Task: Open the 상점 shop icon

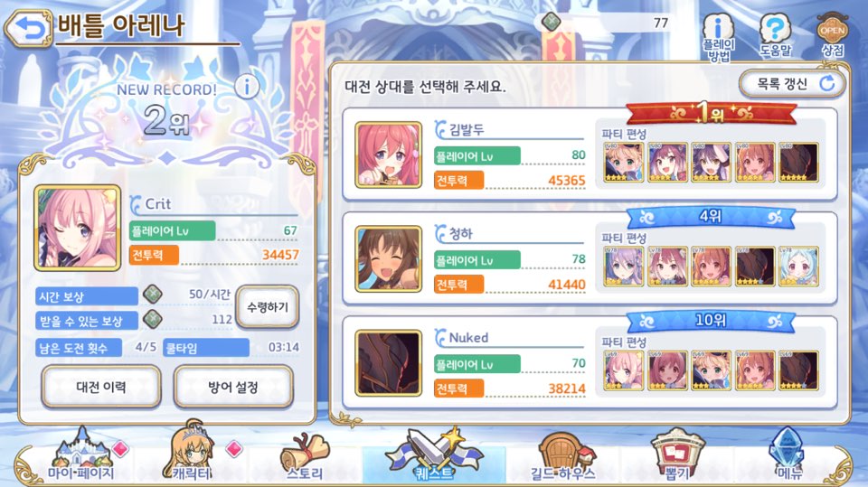Action: (833, 35)
